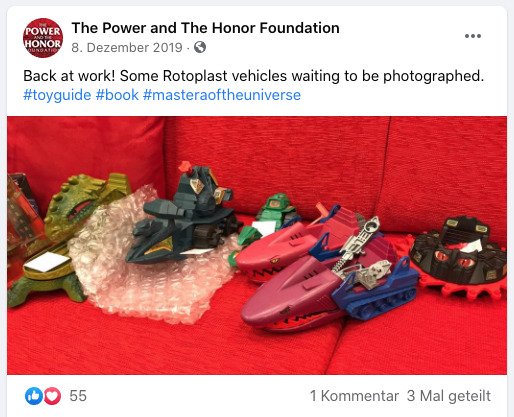Image resolution: width=514 pixels, height=417 pixels.
Task: Open The Power and The Honor Foundation page
Action: pos(205,28)
